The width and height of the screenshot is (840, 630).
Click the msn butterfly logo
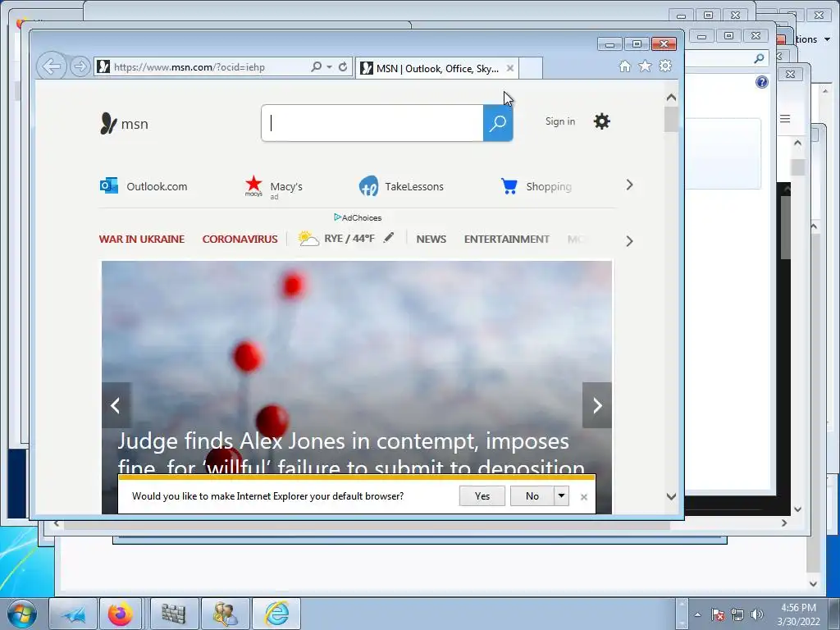point(124,123)
